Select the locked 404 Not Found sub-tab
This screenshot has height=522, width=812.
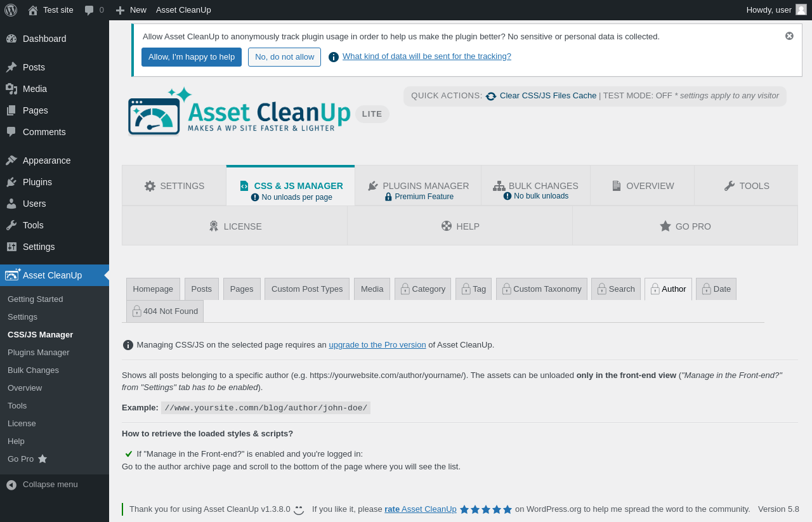(x=165, y=311)
